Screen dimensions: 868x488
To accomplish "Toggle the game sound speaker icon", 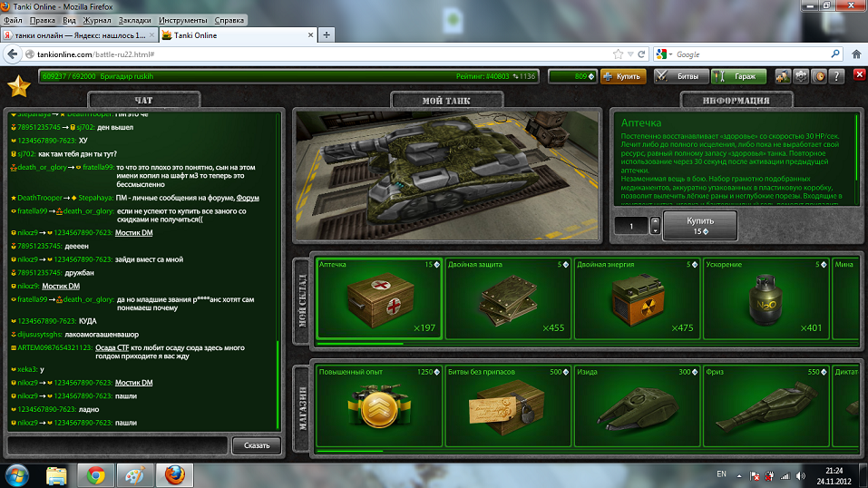I will tap(819, 77).
